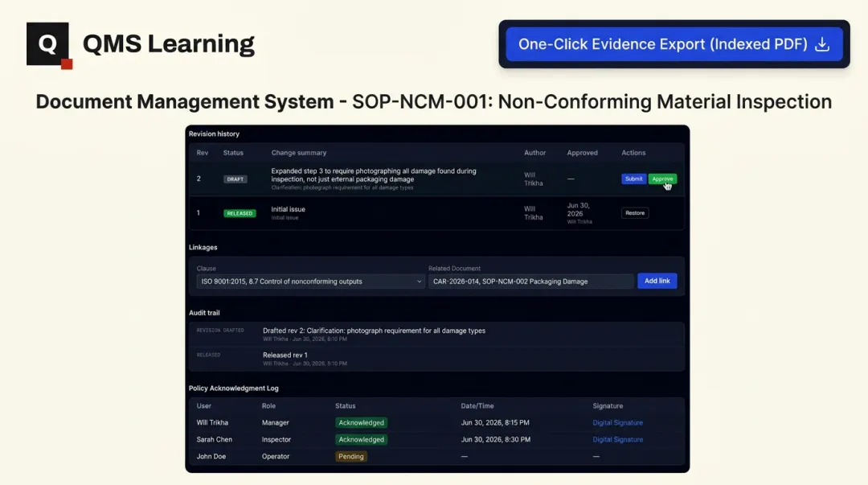Click the 'Author' column header

534,153
